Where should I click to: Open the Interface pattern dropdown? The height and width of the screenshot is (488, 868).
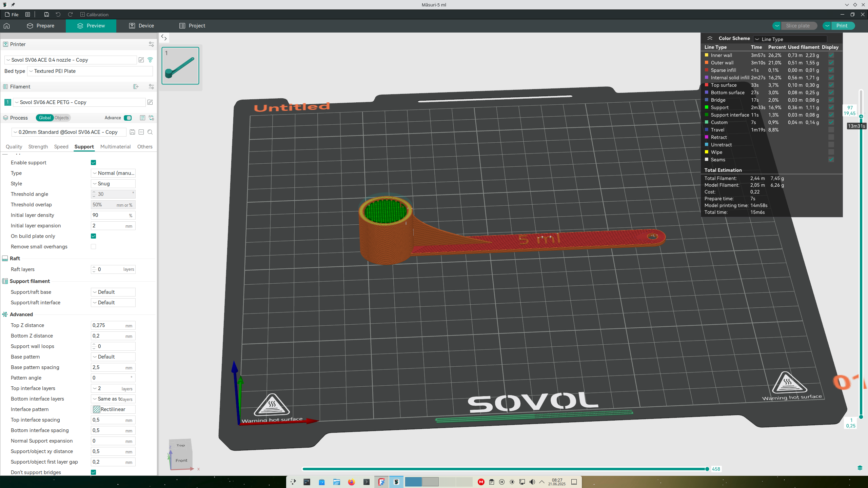coord(113,409)
